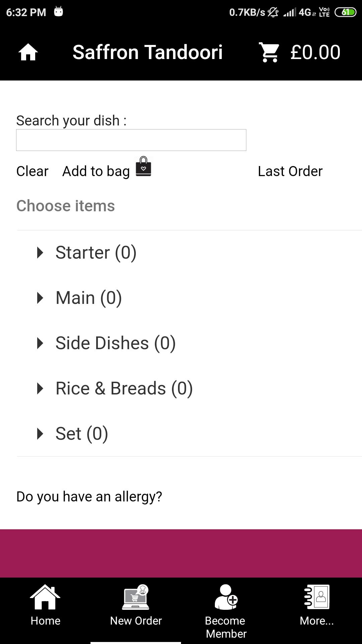The image size is (362, 644).
Task: Tap the shopping bag icon
Action: pos(143,166)
